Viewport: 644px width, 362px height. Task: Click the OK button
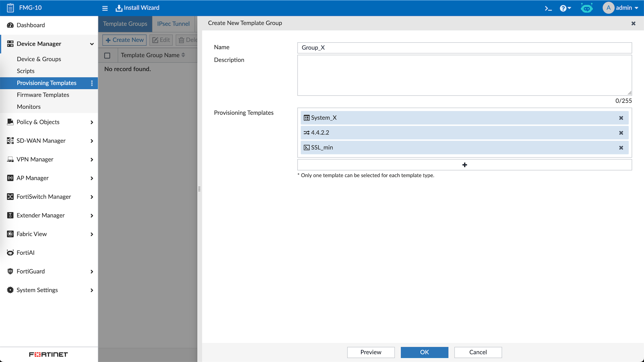424,352
